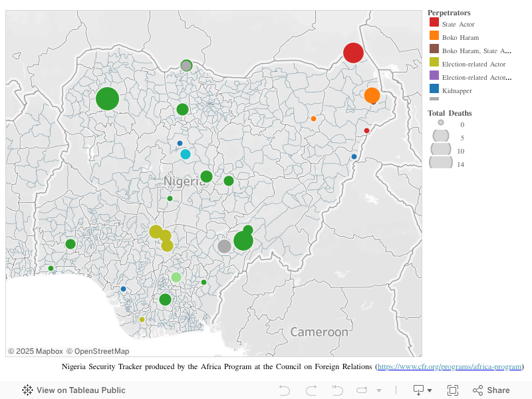532x399 pixels.
Task: Select the gray circle on the map
Action: pyautogui.click(x=224, y=246)
